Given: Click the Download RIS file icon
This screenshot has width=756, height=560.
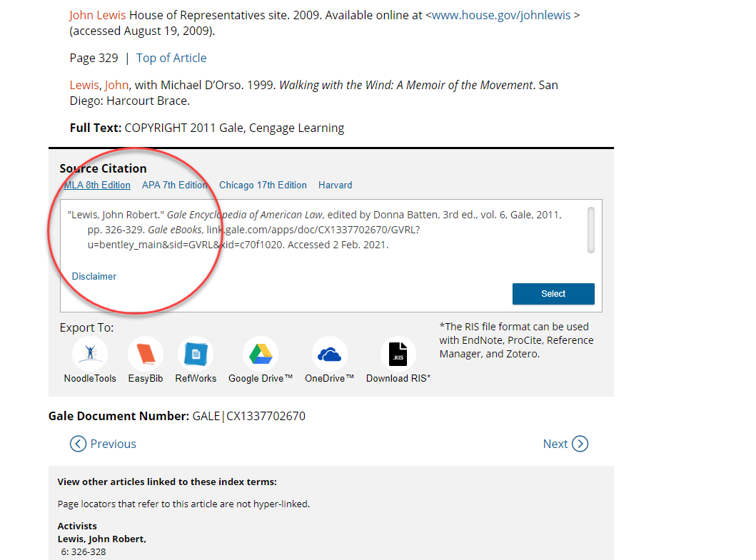Looking at the screenshot, I should click(x=398, y=354).
